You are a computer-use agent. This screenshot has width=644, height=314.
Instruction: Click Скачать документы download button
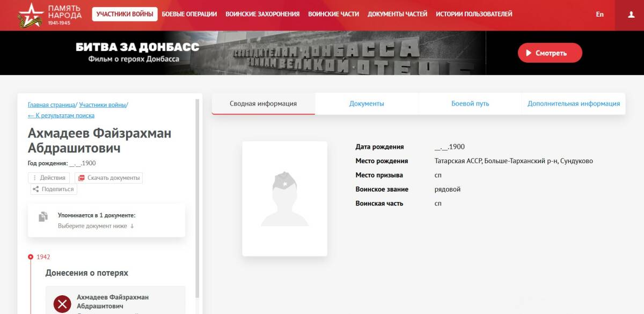coord(108,178)
